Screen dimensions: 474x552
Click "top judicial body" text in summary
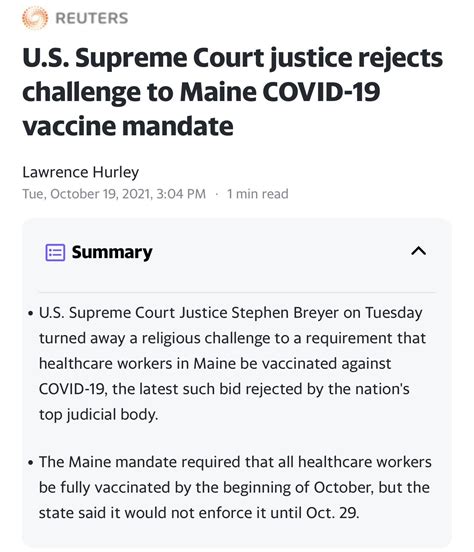[98, 414]
